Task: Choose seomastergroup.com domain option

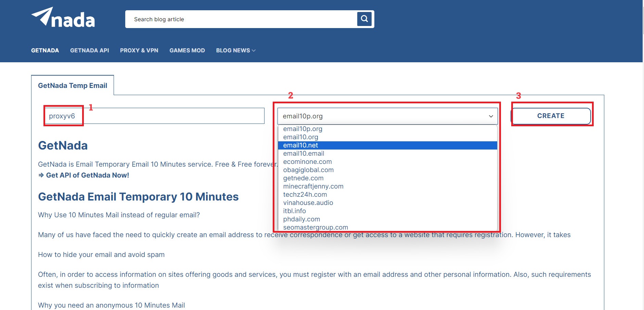Action: tap(387, 227)
